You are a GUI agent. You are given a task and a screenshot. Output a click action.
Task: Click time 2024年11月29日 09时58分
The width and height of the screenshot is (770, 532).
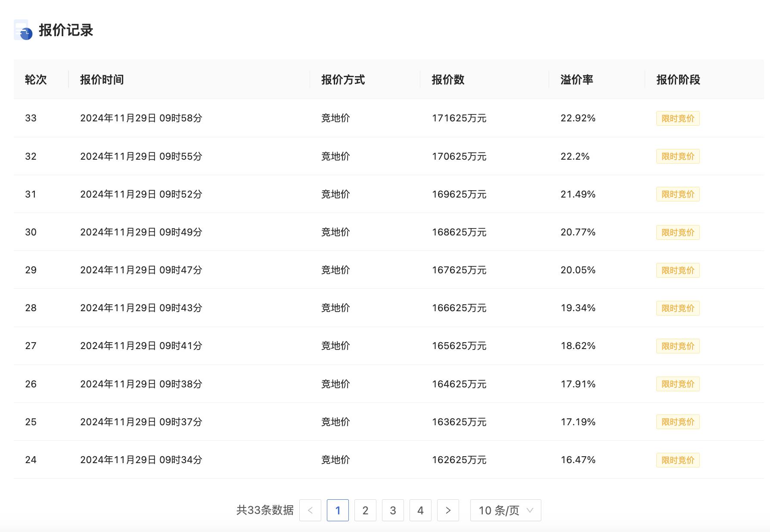coord(141,118)
